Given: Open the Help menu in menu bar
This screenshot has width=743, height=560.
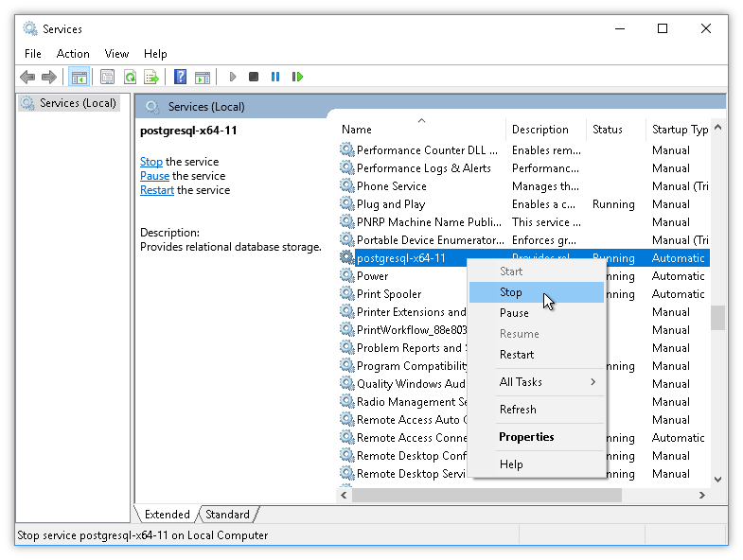Looking at the screenshot, I should 155,54.
